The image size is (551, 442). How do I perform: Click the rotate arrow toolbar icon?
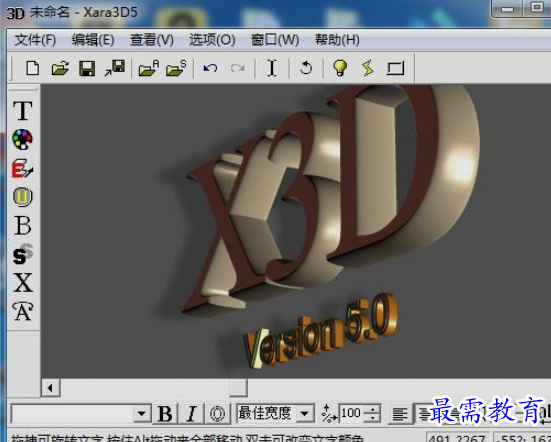(306, 68)
